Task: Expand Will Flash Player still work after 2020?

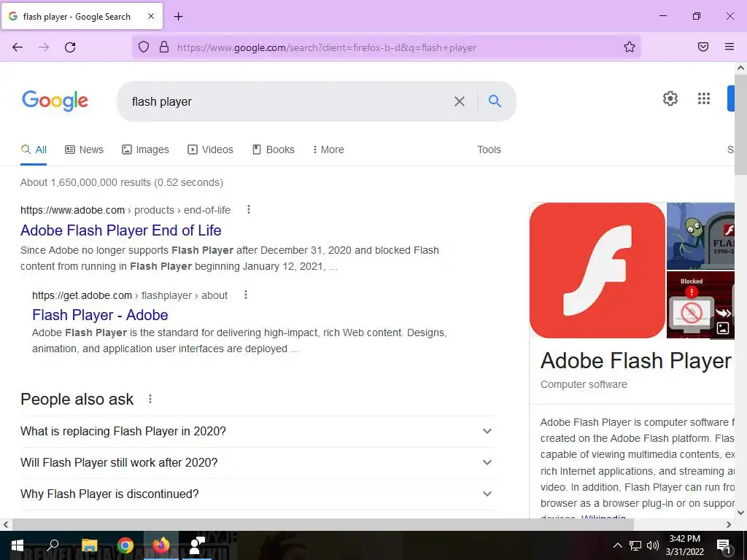Action: (x=258, y=463)
